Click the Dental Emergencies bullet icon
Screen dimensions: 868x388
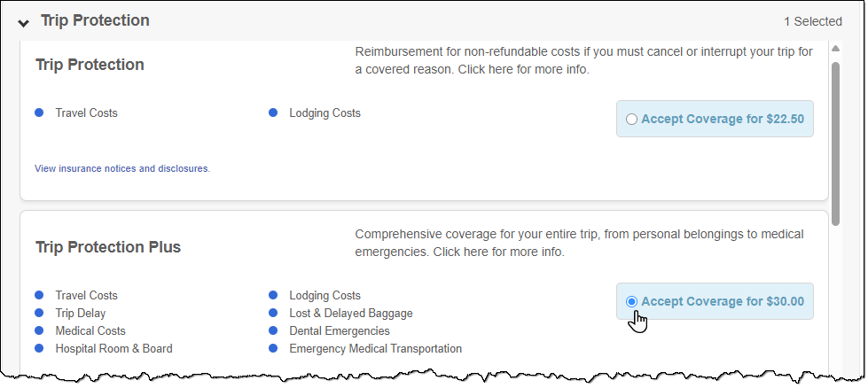click(x=273, y=330)
